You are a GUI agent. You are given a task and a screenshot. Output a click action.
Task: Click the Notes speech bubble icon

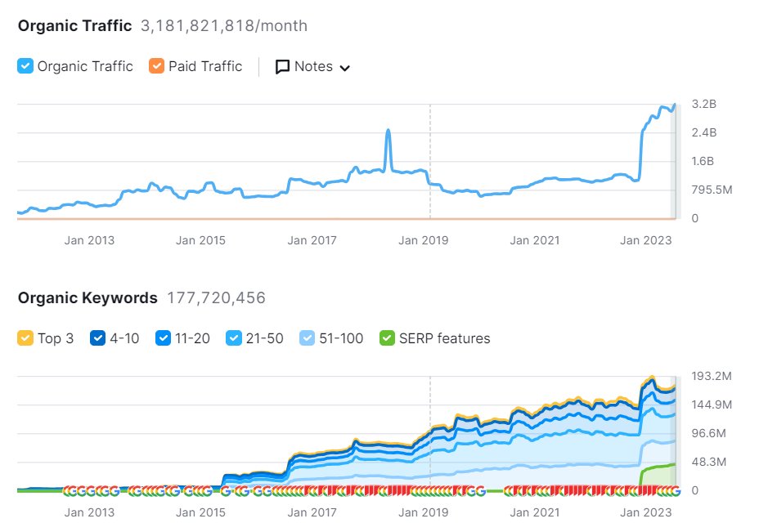[x=282, y=66]
